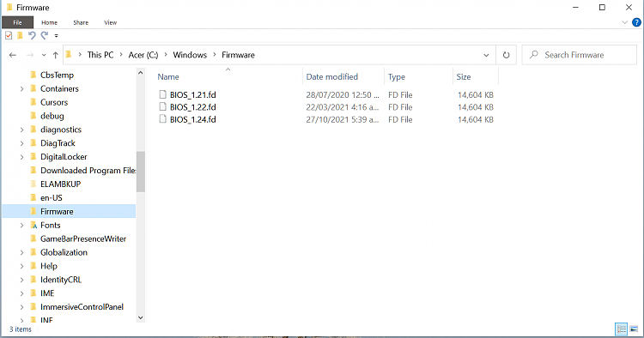The height and width of the screenshot is (338, 644).
Task: Click the Up one level arrow
Action: [56, 55]
